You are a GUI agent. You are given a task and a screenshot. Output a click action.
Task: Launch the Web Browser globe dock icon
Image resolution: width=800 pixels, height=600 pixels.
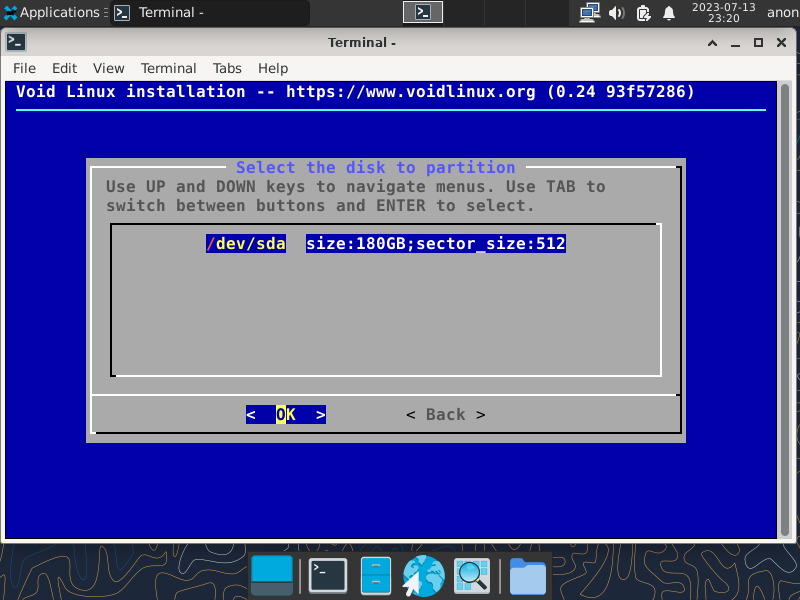(x=423, y=576)
